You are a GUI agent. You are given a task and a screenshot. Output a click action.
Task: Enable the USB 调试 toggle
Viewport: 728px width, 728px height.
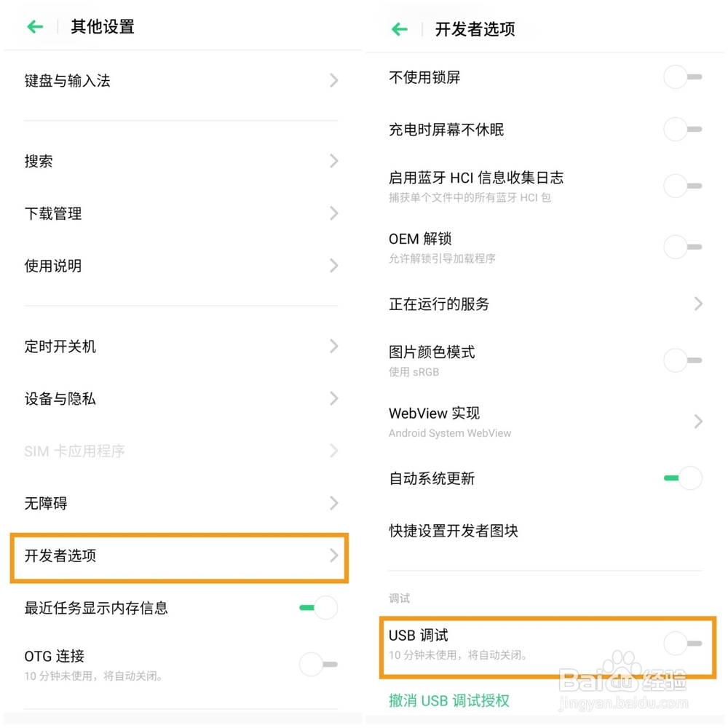683,644
